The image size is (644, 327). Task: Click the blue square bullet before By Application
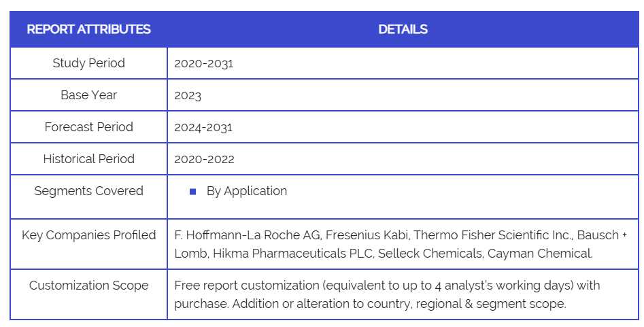pyautogui.click(x=193, y=192)
